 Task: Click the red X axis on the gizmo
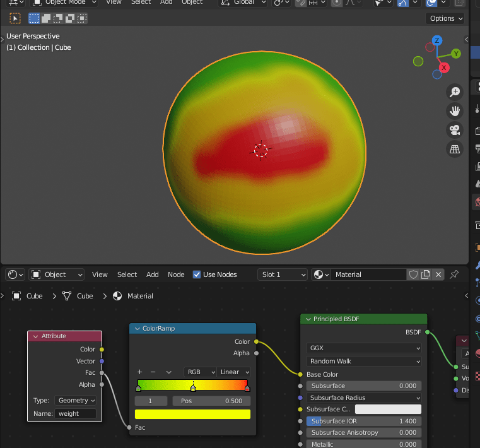click(x=444, y=68)
